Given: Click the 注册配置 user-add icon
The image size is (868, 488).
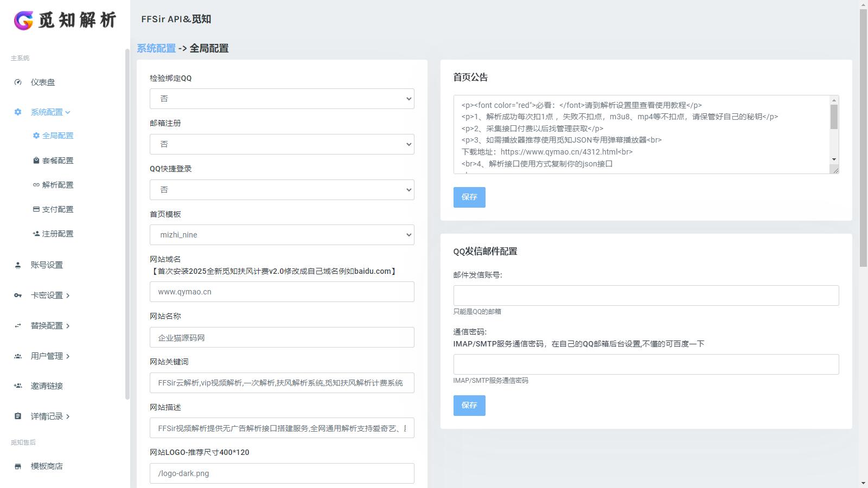Looking at the screenshot, I should (x=35, y=233).
